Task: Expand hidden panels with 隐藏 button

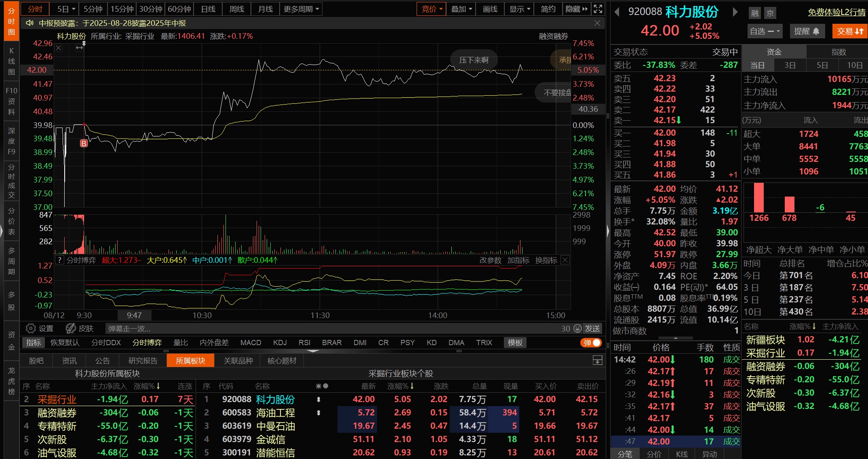Action: (x=577, y=9)
